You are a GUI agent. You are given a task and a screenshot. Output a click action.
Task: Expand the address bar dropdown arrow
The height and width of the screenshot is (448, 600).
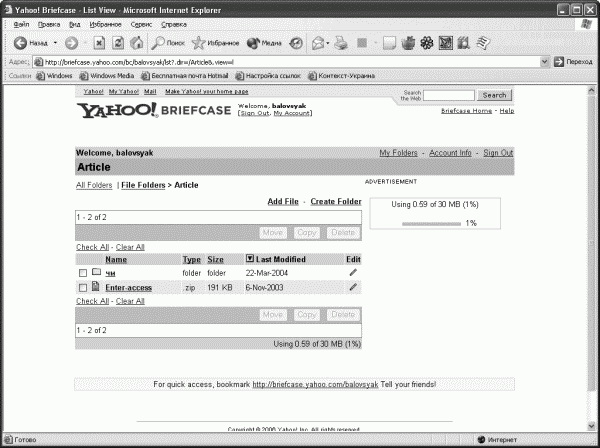point(544,62)
